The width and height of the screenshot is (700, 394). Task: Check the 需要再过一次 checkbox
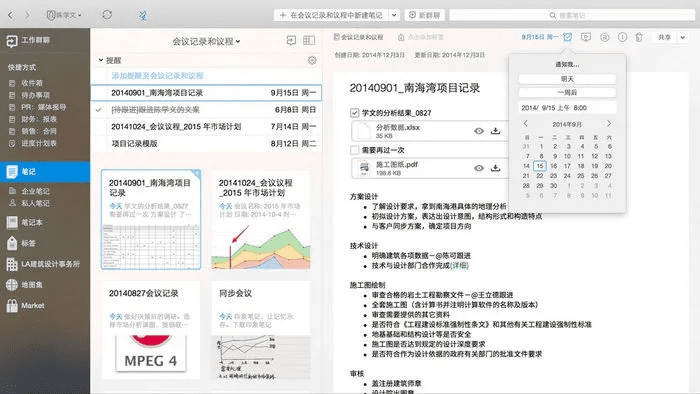click(354, 150)
